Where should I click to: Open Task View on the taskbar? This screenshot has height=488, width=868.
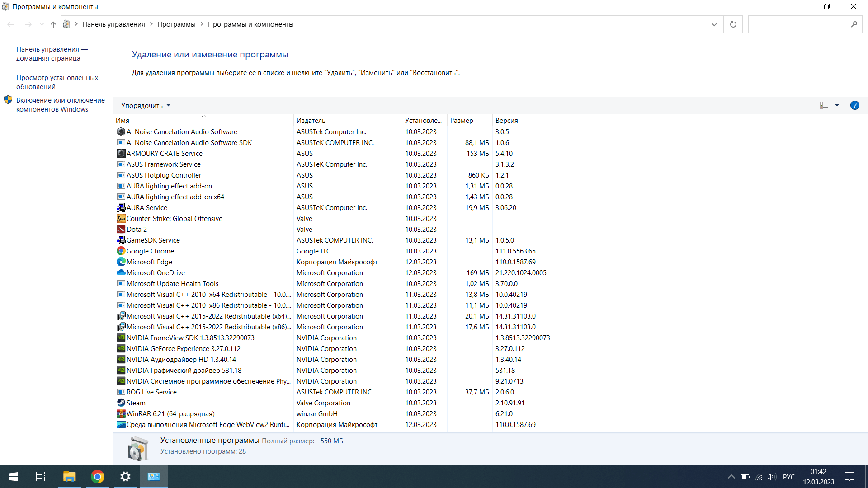tap(41, 477)
